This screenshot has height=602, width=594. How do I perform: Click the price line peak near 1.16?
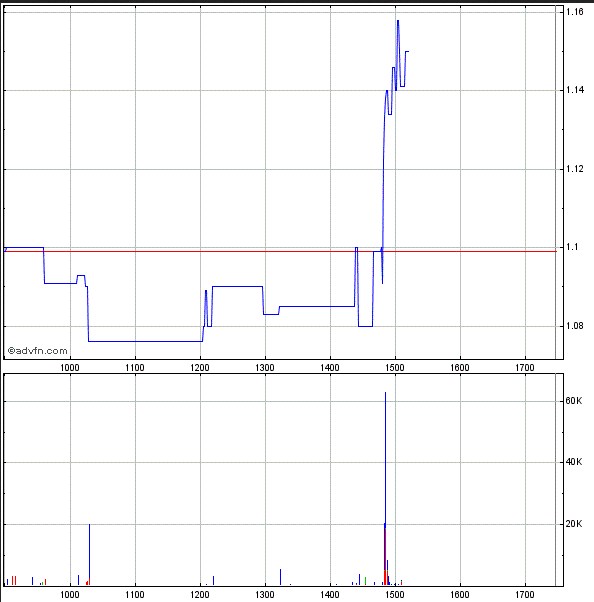[398, 22]
